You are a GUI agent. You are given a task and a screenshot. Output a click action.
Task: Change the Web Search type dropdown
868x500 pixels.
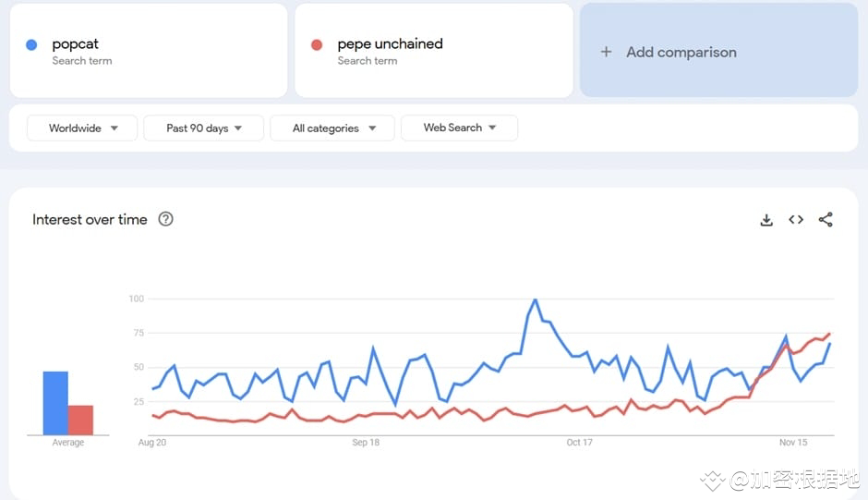459,128
